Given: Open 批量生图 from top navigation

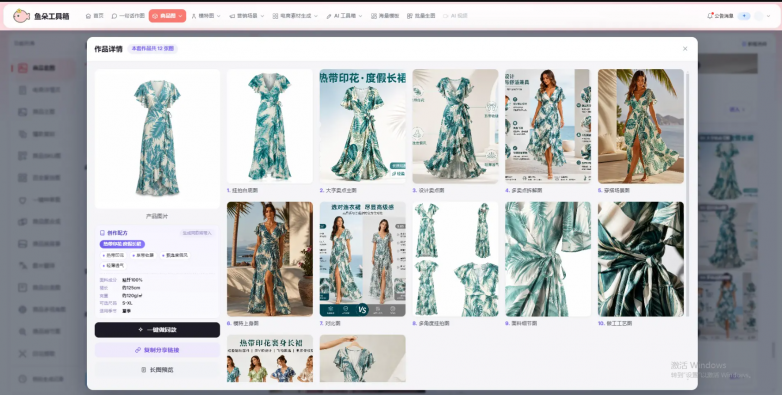Looking at the screenshot, I should pos(421,16).
